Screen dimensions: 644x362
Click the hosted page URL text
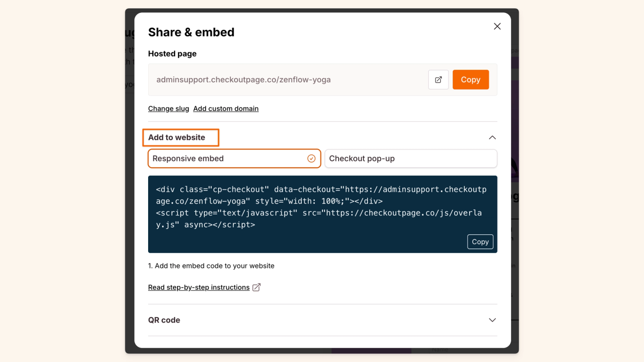pos(243,79)
